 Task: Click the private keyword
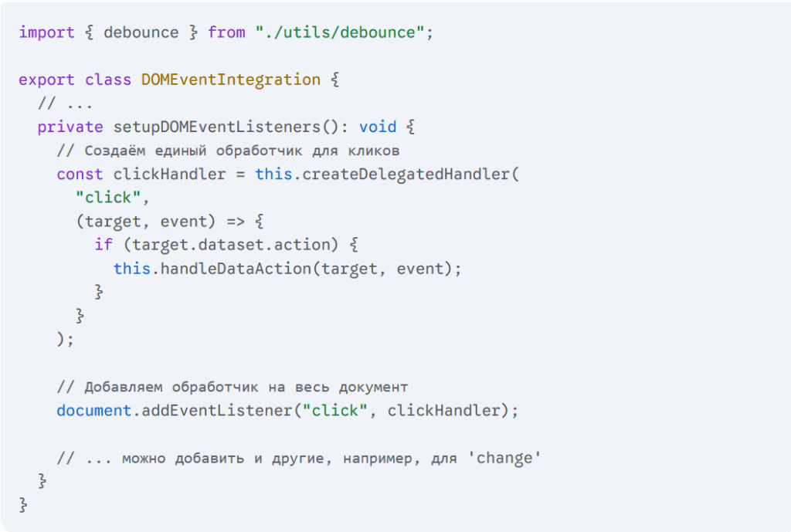click(70, 127)
